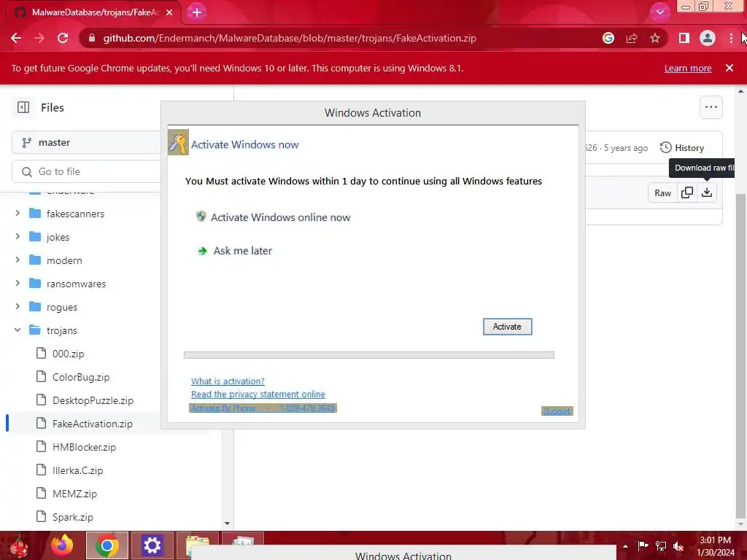Image resolution: width=747 pixels, height=560 pixels.
Task: Choose Ask me later option
Action: point(234,251)
